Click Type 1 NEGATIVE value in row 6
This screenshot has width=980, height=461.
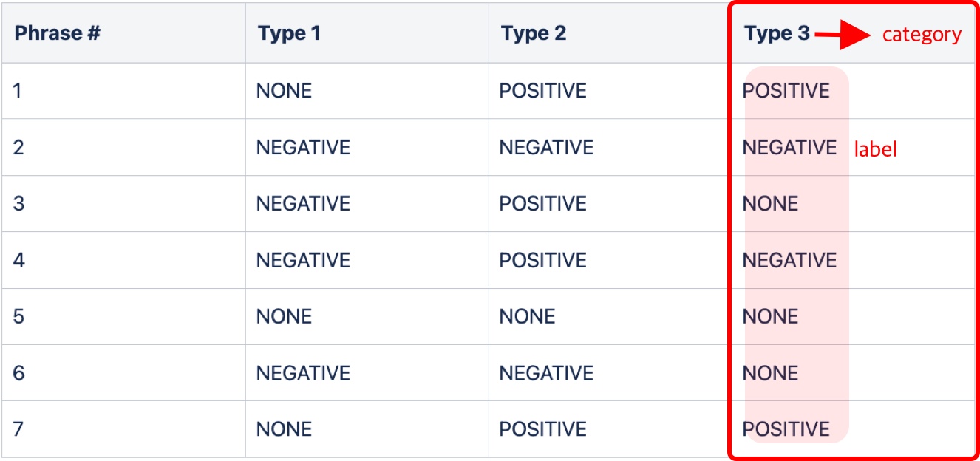(x=303, y=373)
